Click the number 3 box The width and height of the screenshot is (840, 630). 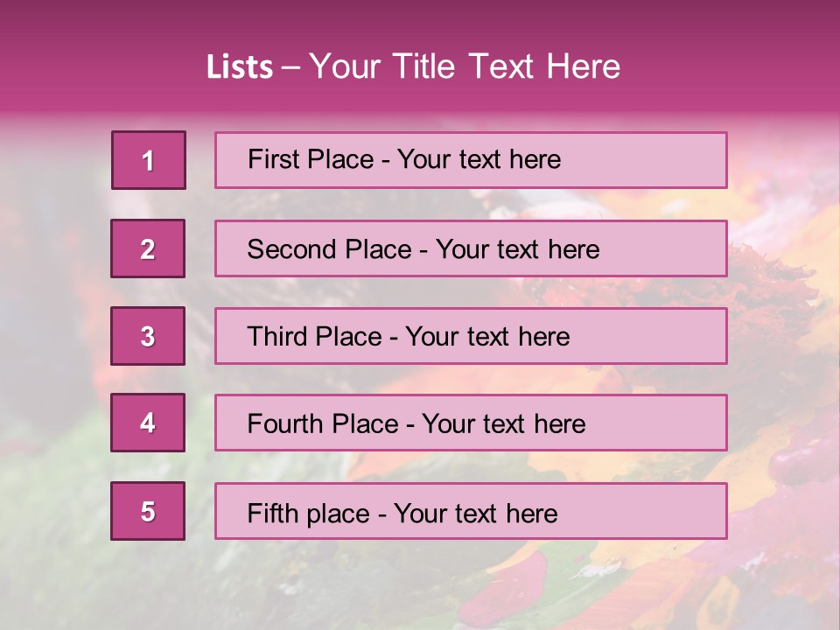(148, 336)
